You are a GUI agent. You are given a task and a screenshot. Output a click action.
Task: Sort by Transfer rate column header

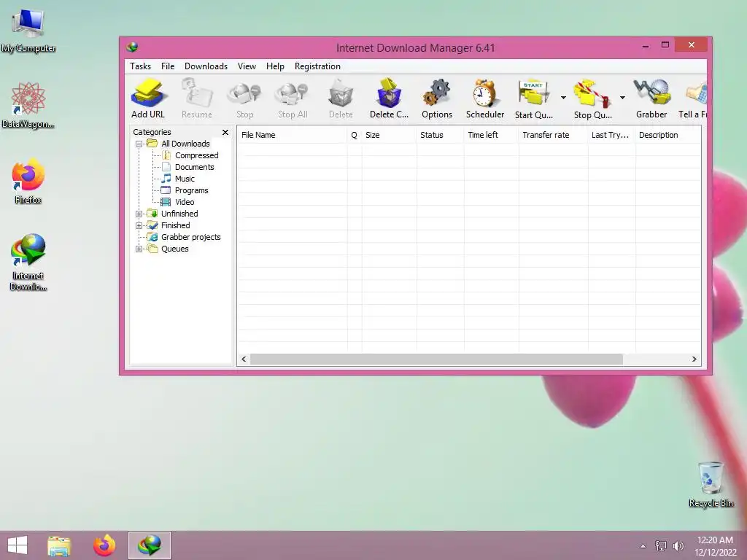553,135
